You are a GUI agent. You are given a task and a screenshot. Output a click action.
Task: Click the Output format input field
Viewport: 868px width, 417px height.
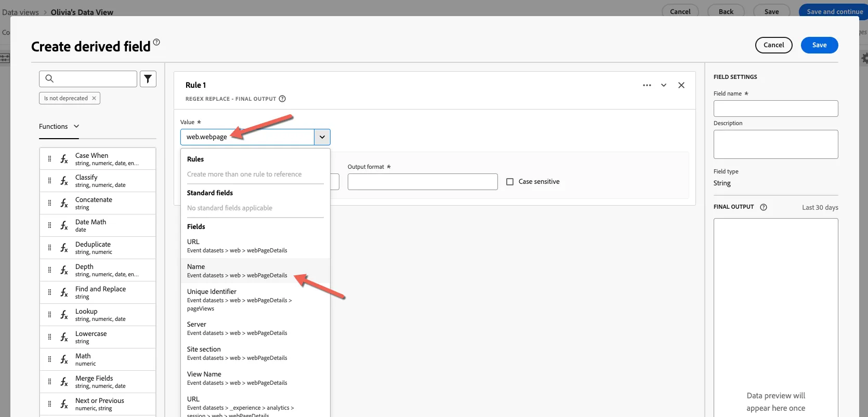[423, 182]
